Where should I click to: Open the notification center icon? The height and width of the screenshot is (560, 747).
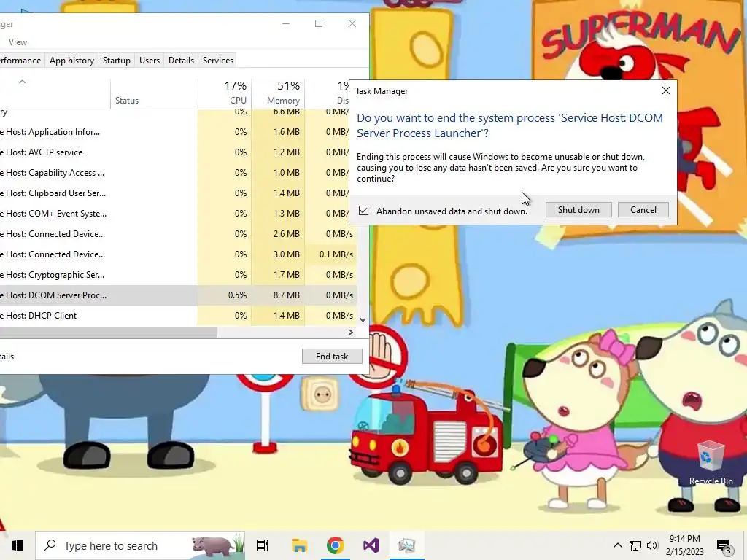[x=724, y=545]
